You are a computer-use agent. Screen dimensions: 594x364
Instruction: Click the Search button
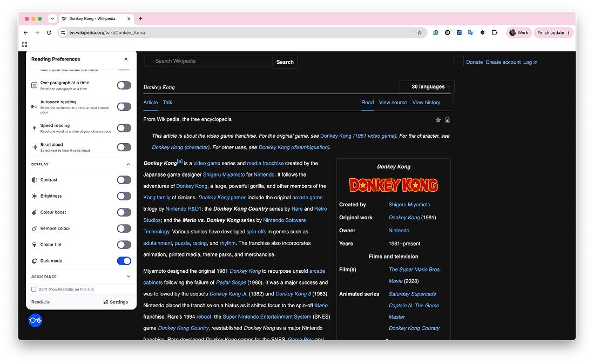tap(285, 62)
